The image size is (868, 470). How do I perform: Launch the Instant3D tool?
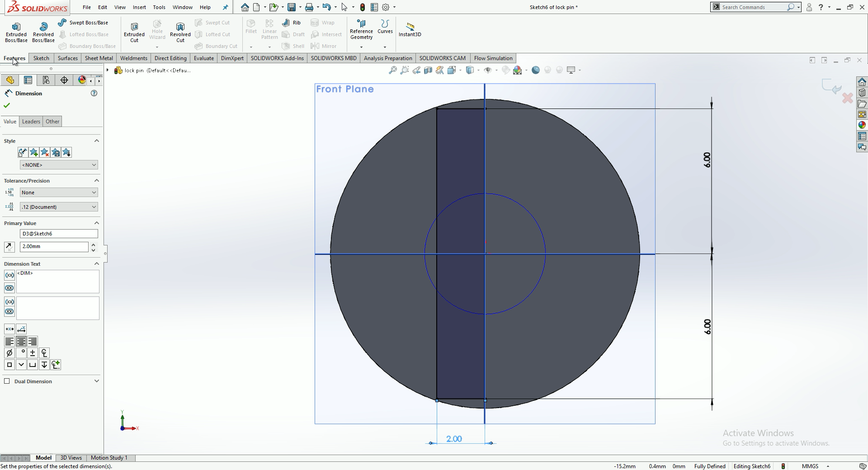point(410,30)
